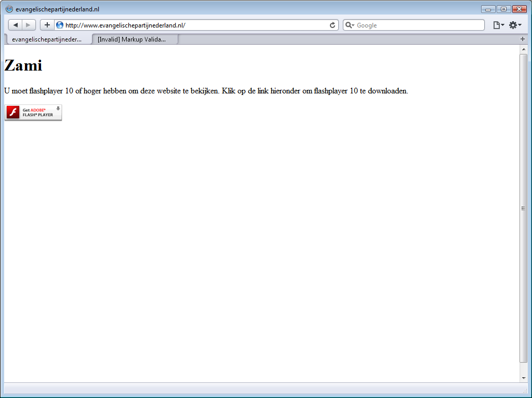Screen dimensions: 532x398
Task: Click the red Flash logo in the badge
Action: pyautogui.click(x=13, y=112)
